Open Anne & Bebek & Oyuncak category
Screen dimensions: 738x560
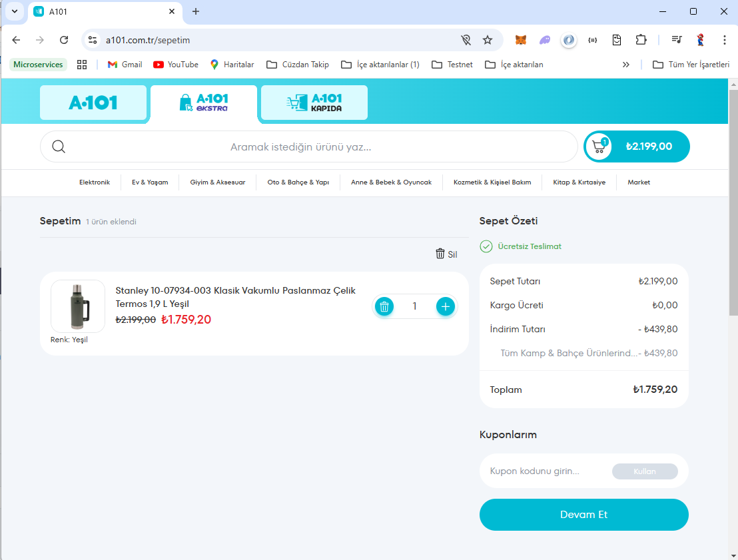click(x=391, y=182)
